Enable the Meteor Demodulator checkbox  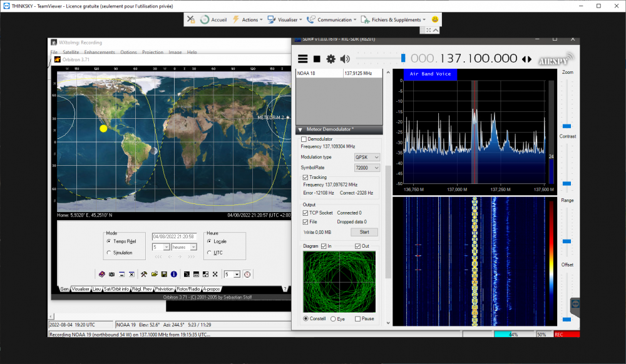(x=304, y=139)
